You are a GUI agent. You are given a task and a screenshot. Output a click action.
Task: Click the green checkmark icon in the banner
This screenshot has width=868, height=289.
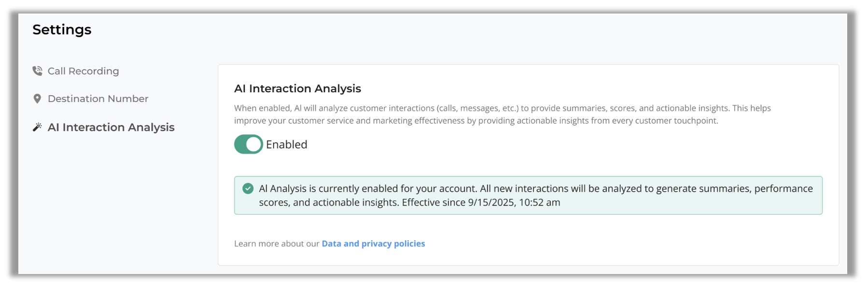pos(248,188)
